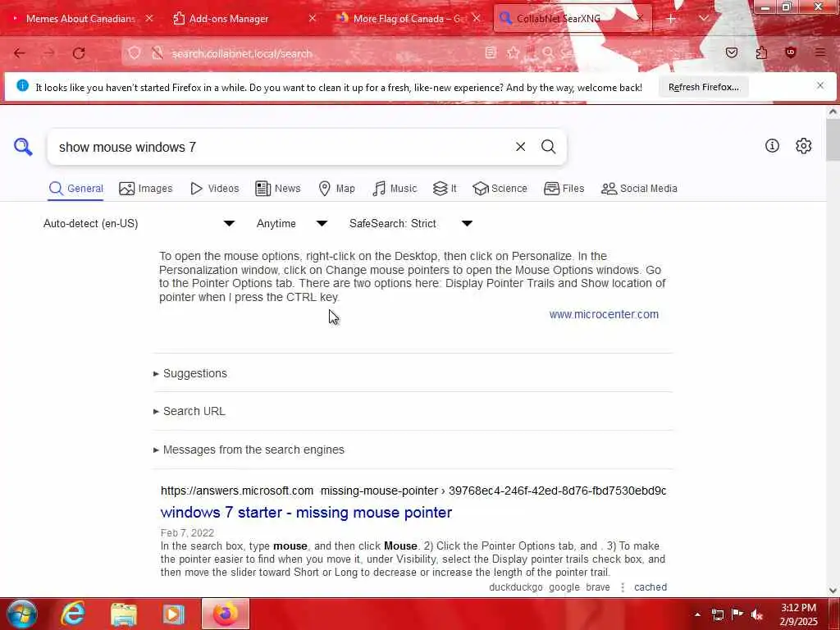Open the Action Center flag icon
Viewport: 840px width, 630px height.
point(737,614)
